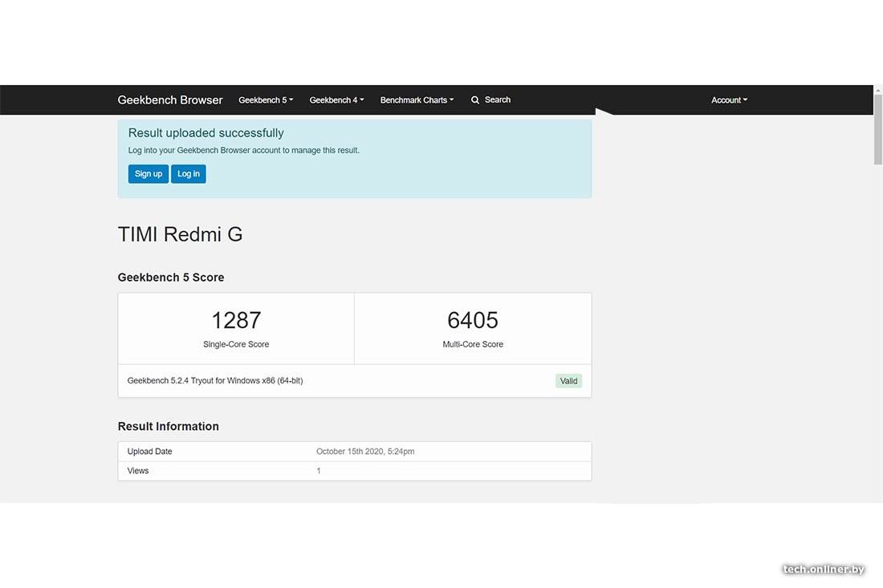Click the single-core score 1287
The width and height of the screenshot is (883, 588).
pos(236,320)
